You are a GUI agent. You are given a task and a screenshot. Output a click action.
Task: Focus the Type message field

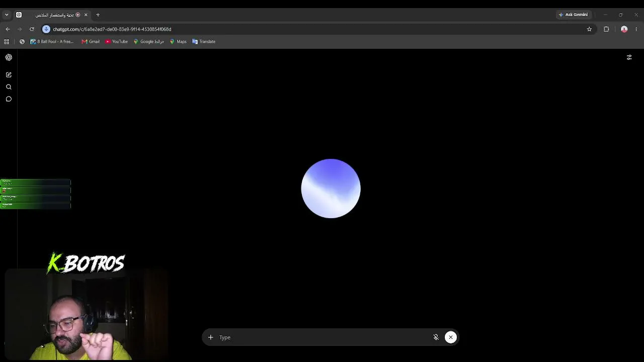click(x=322, y=337)
